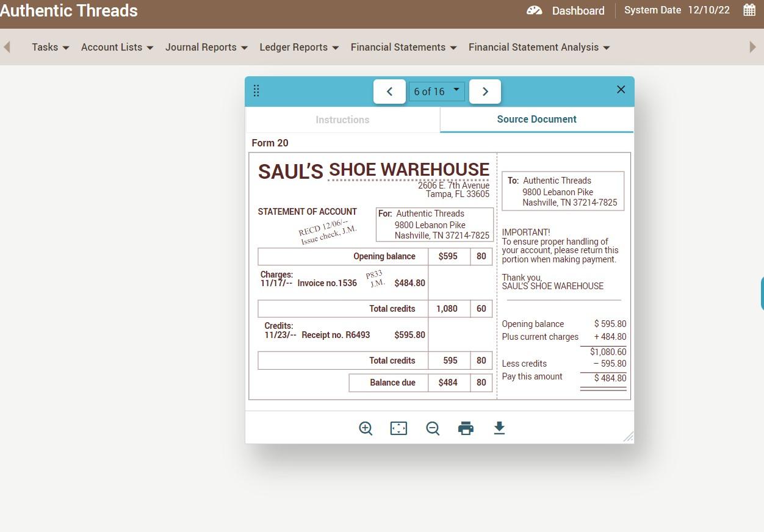This screenshot has width=764, height=532.
Task: Zoom in on the source document
Action: click(366, 428)
